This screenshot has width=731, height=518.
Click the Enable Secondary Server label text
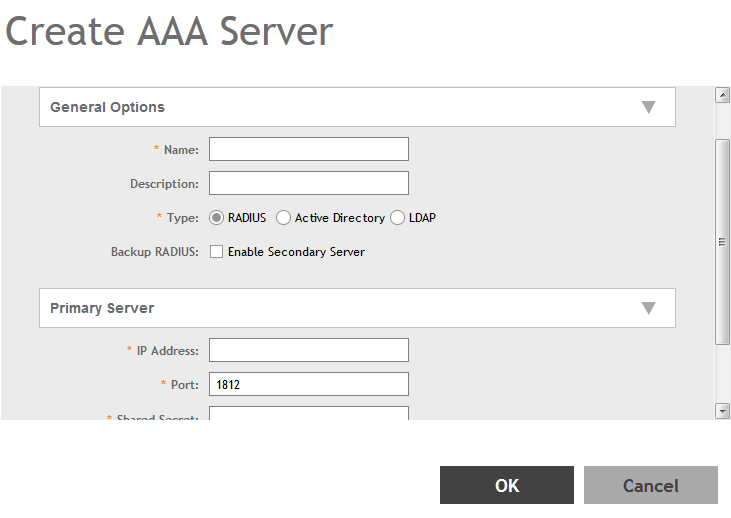tap(296, 252)
